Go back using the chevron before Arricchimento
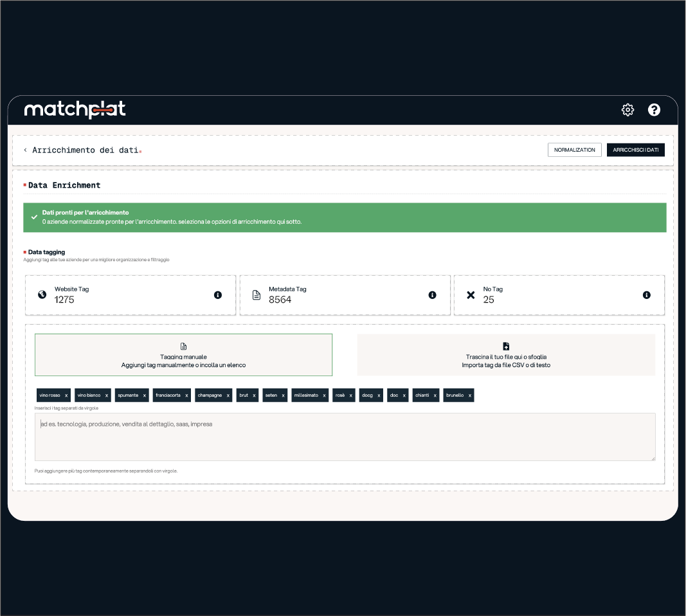 click(x=26, y=150)
